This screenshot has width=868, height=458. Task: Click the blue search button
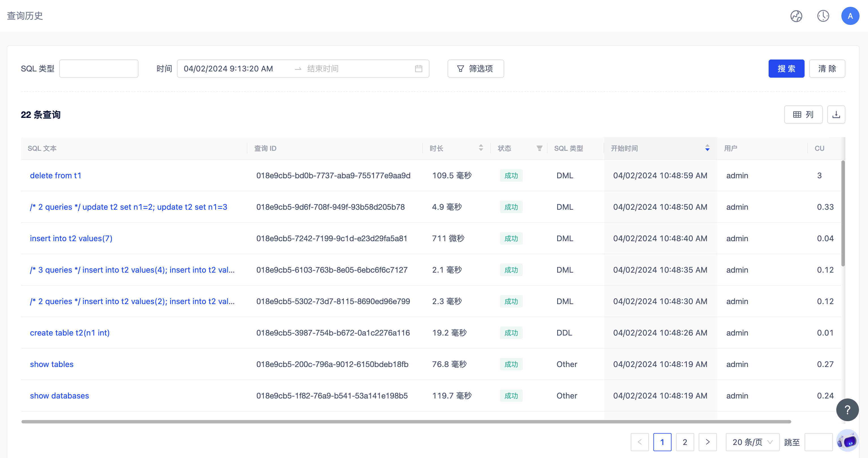[786, 69]
